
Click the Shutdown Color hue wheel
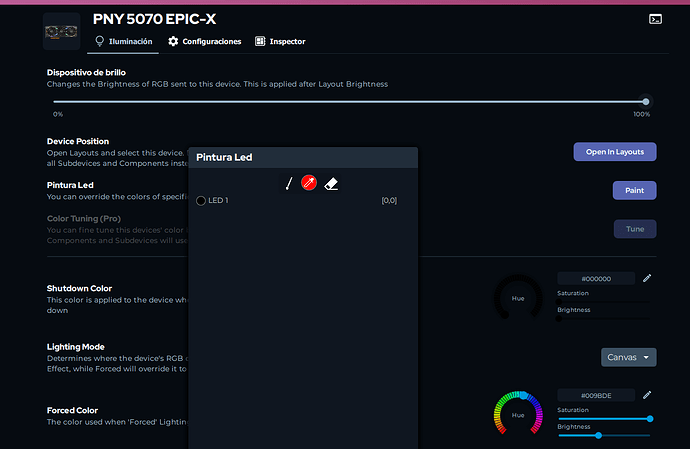518,297
